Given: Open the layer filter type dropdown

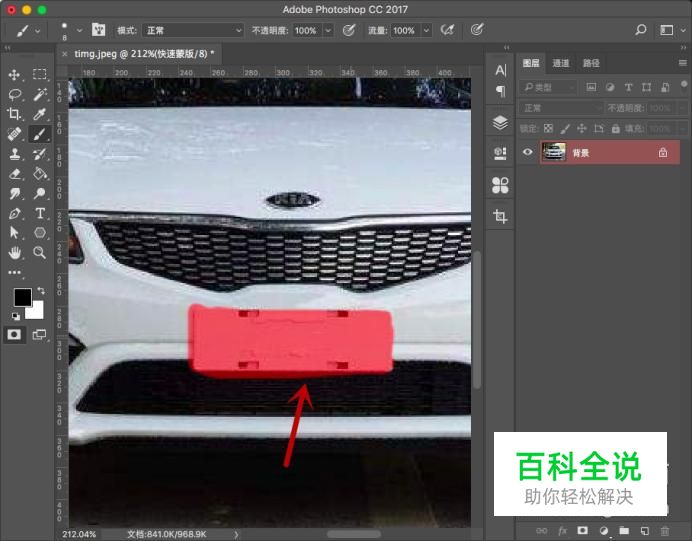Looking at the screenshot, I should pyautogui.click(x=548, y=87).
